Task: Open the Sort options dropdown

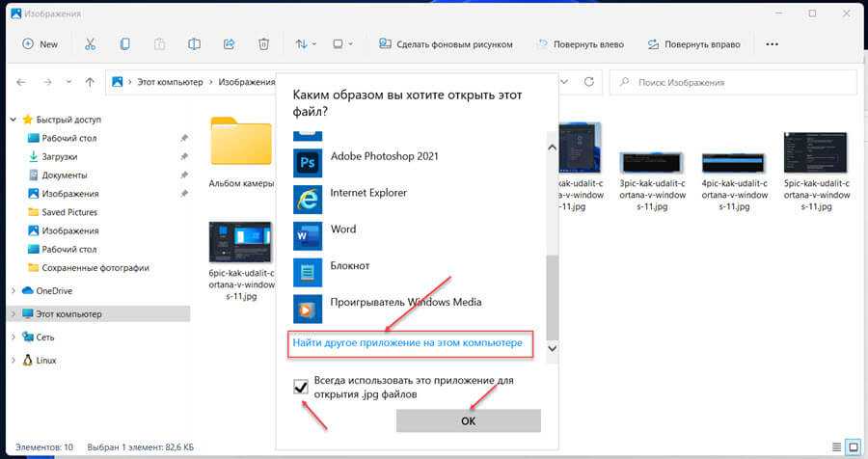Action: pos(306,44)
